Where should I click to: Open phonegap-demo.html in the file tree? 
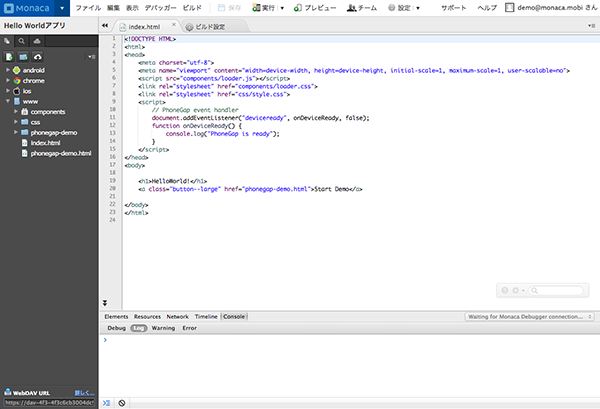point(61,153)
